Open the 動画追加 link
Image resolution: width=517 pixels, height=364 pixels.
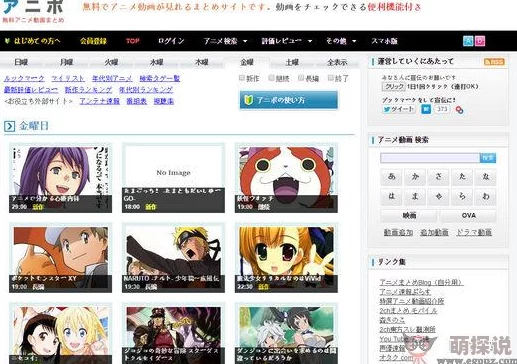point(398,232)
